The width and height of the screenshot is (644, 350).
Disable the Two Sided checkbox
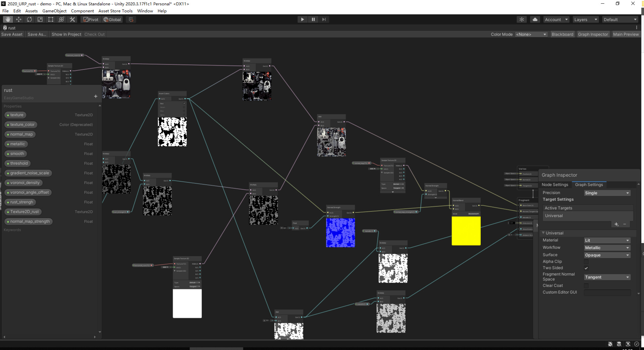pyautogui.click(x=586, y=268)
